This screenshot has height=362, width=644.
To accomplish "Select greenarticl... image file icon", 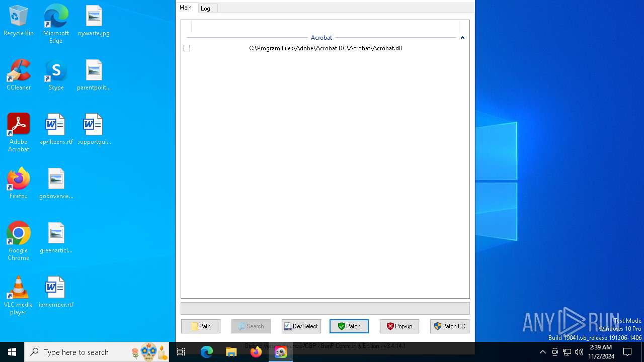I will coord(56,238).
